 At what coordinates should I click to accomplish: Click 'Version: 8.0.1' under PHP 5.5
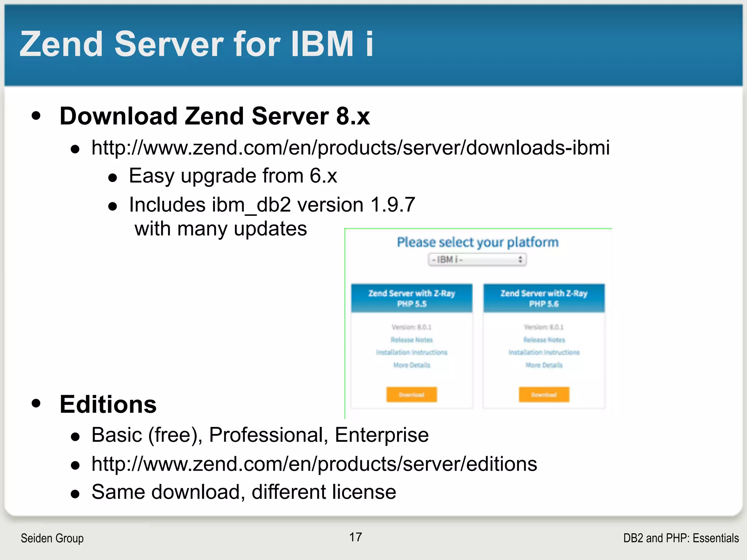tap(411, 327)
